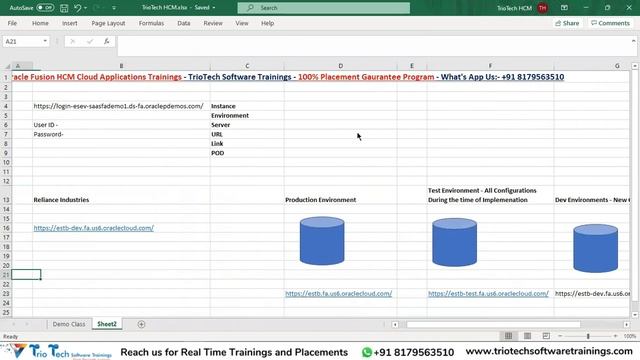This screenshot has height=360, width=640.
Task: Click the Undo arrow icon
Action: point(78,8)
